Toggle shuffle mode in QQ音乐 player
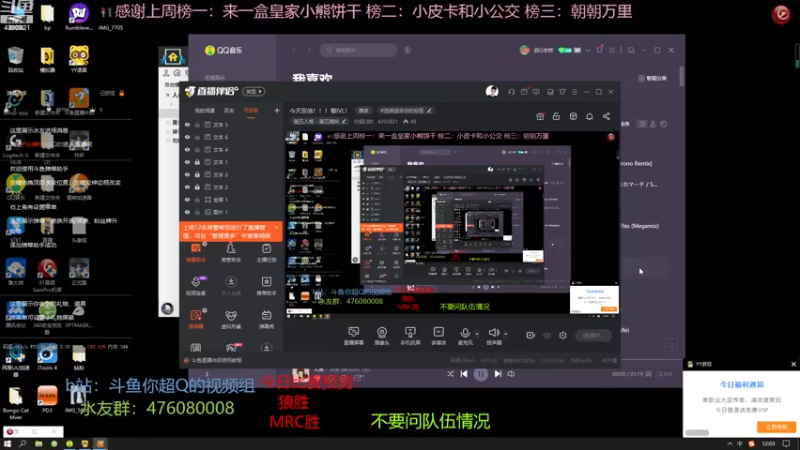This screenshot has height=450, width=800. pos(450,374)
